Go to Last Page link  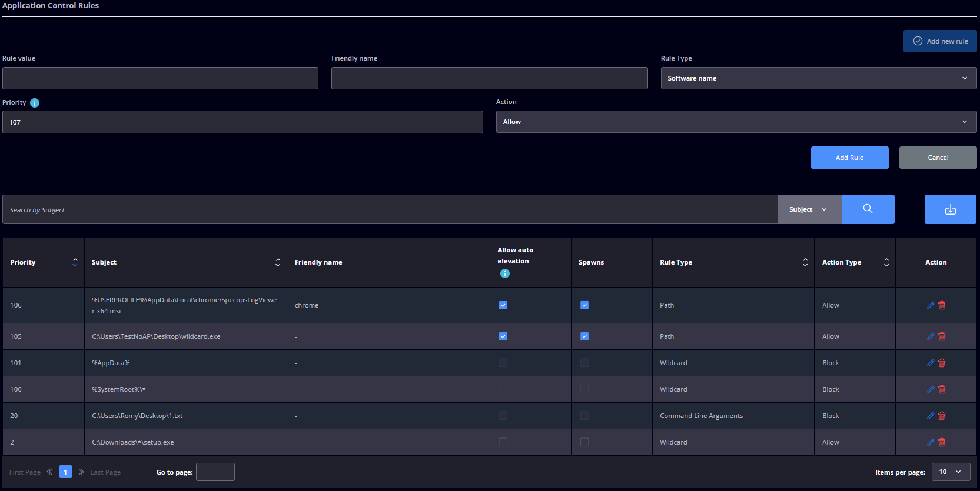point(105,472)
